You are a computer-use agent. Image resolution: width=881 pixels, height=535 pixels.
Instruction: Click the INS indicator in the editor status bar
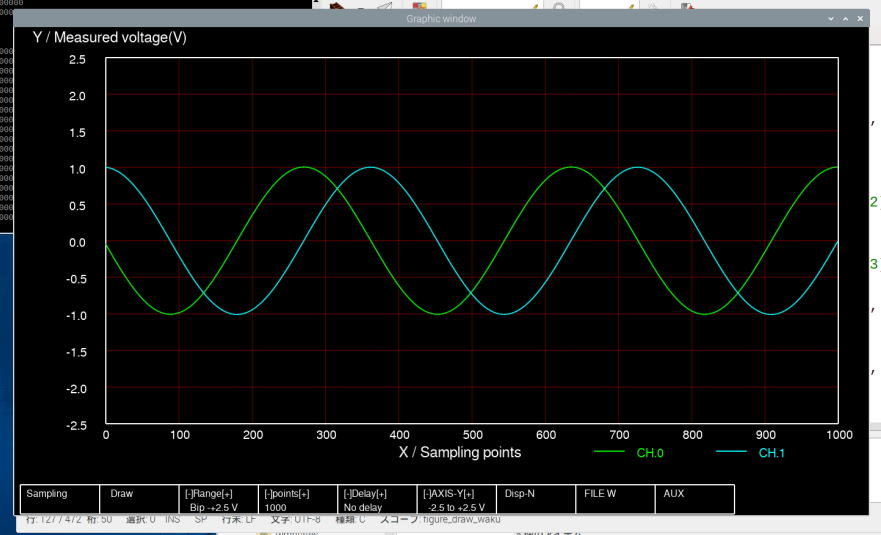[172, 519]
